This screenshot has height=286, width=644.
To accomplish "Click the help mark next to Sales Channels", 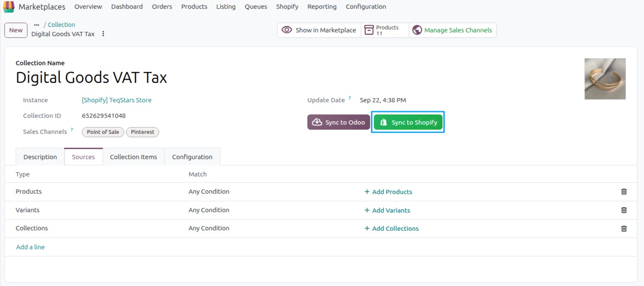I will [72, 130].
